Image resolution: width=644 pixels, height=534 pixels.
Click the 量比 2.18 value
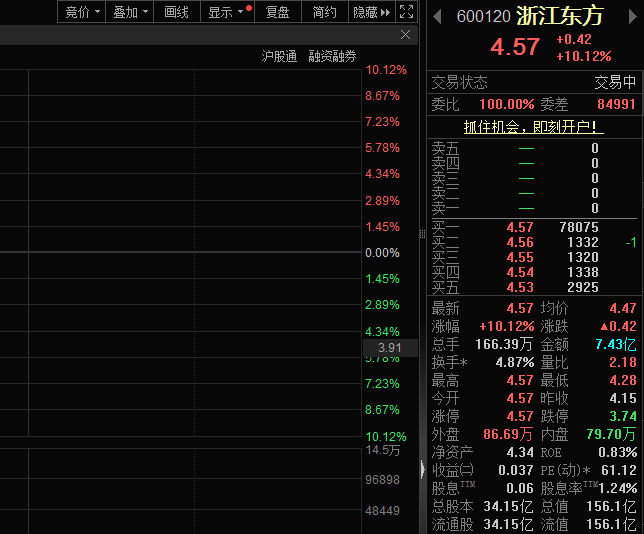click(x=623, y=362)
